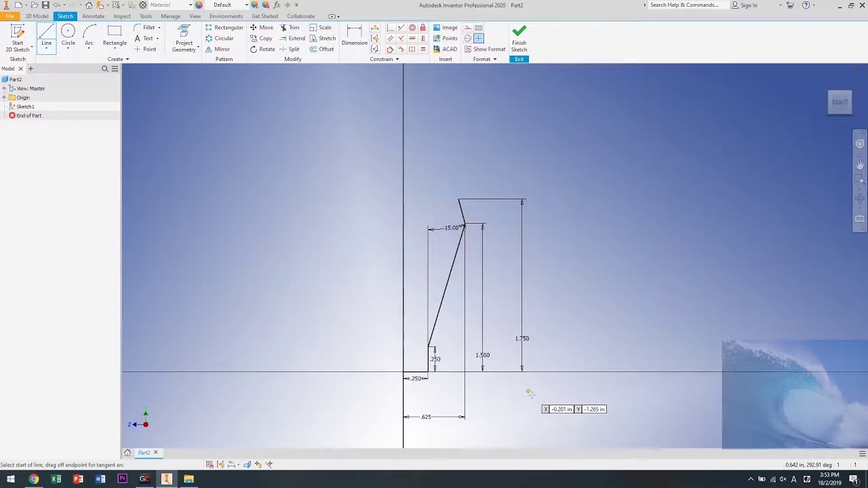This screenshot has height=488, width=868.
Task: Click the Save icon in quick access toolbar
Action: [x=45, y=5]
